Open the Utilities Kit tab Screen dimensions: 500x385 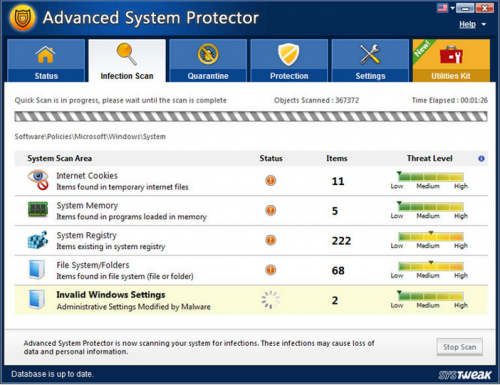pos(451,60)
